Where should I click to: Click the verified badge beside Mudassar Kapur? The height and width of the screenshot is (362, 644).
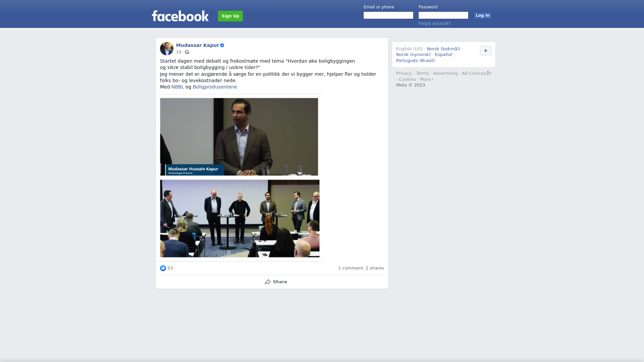tap(222, 45)
